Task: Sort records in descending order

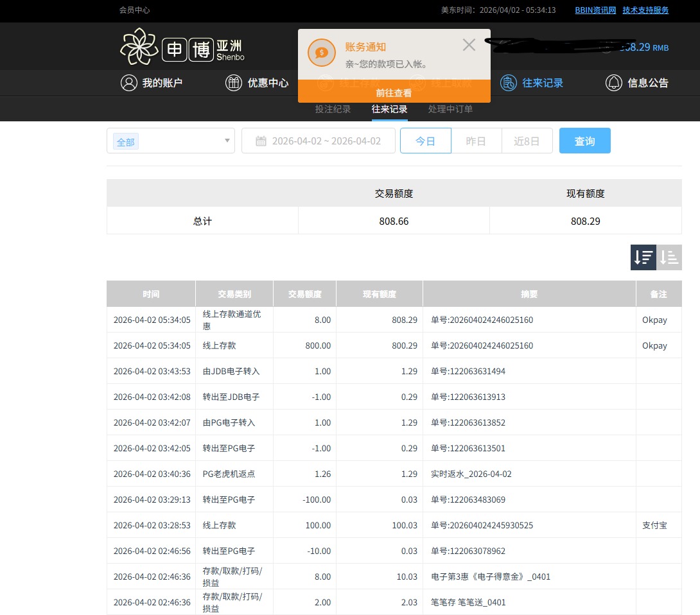Action: pyautogui.click(x=643, y=257)
